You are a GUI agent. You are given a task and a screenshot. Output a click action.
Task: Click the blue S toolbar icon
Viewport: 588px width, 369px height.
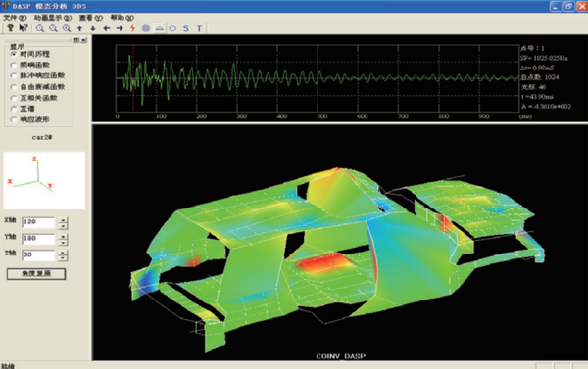click(186, 28)
